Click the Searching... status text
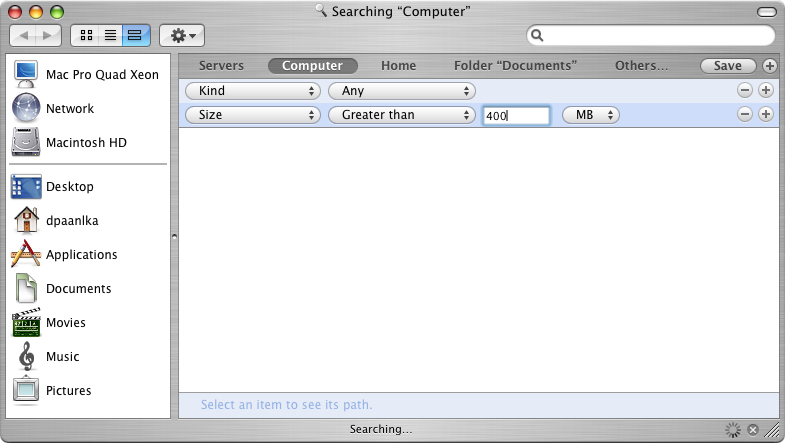 (380, 429)
